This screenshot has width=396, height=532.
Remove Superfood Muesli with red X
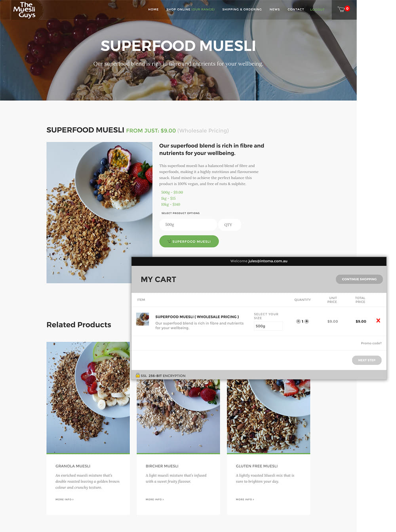tap(378, 320)
